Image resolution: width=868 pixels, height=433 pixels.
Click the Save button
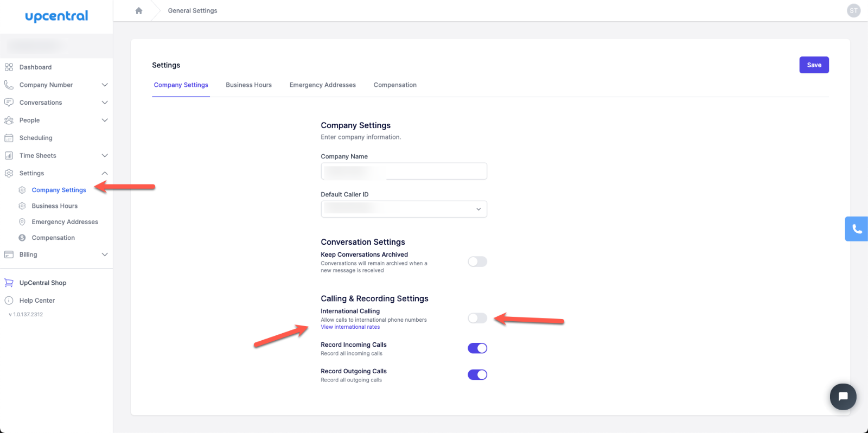pyautogui.click(x=814, y=65)
